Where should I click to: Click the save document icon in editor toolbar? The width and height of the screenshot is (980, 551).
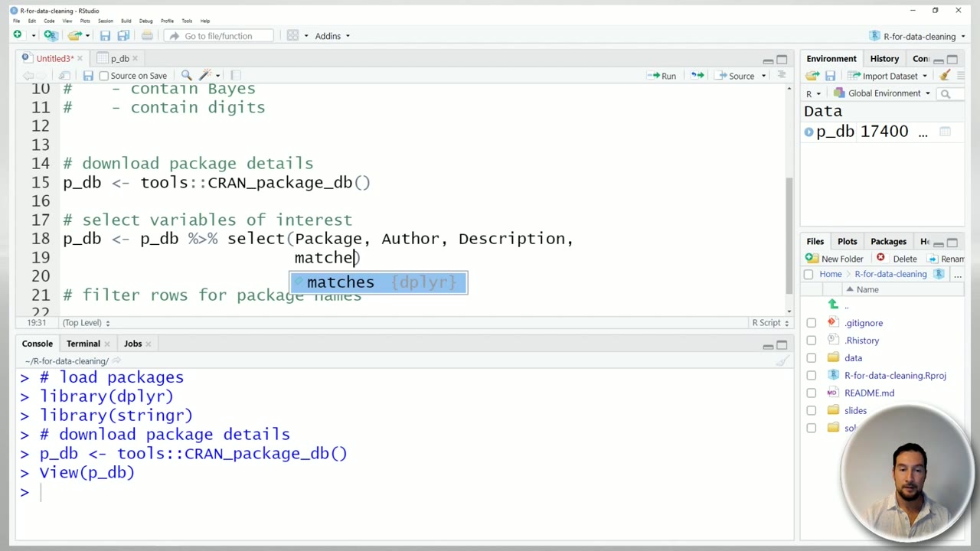click(x=88, y=76)
